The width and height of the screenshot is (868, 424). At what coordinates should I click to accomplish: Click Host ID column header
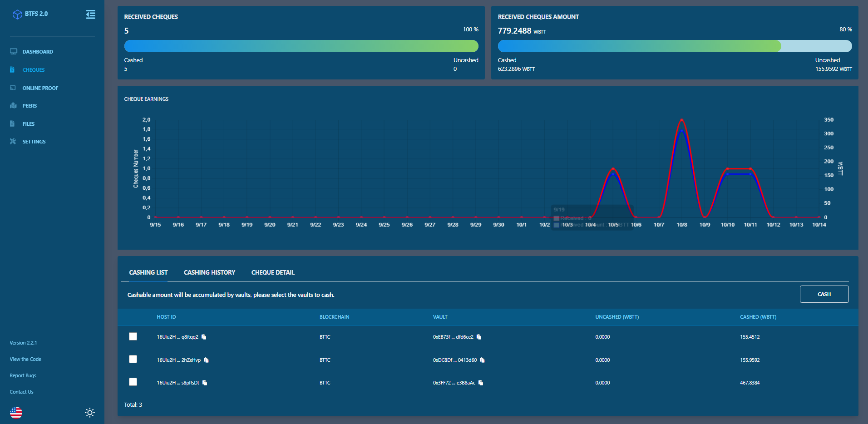[x=166, y=317]
